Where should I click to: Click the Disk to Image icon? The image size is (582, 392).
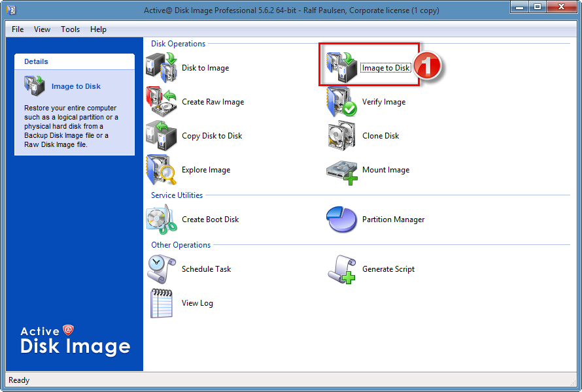(x=162, y=67)
